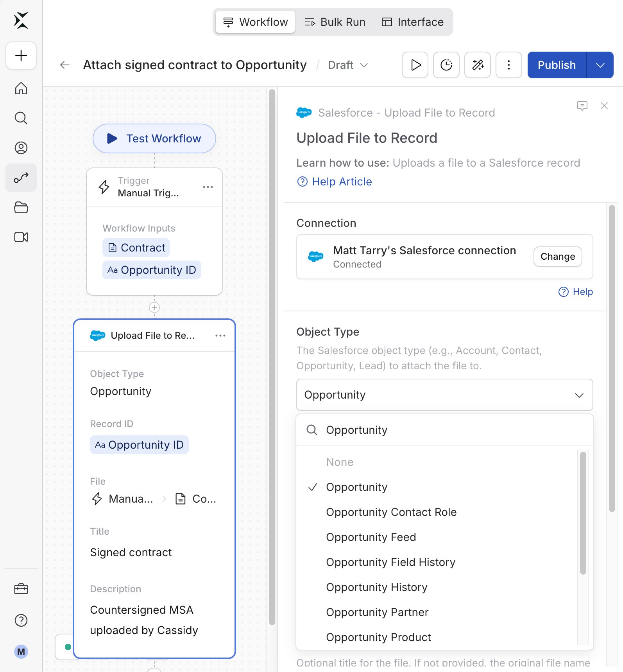Switch to the Bulk Run tab

335,22
